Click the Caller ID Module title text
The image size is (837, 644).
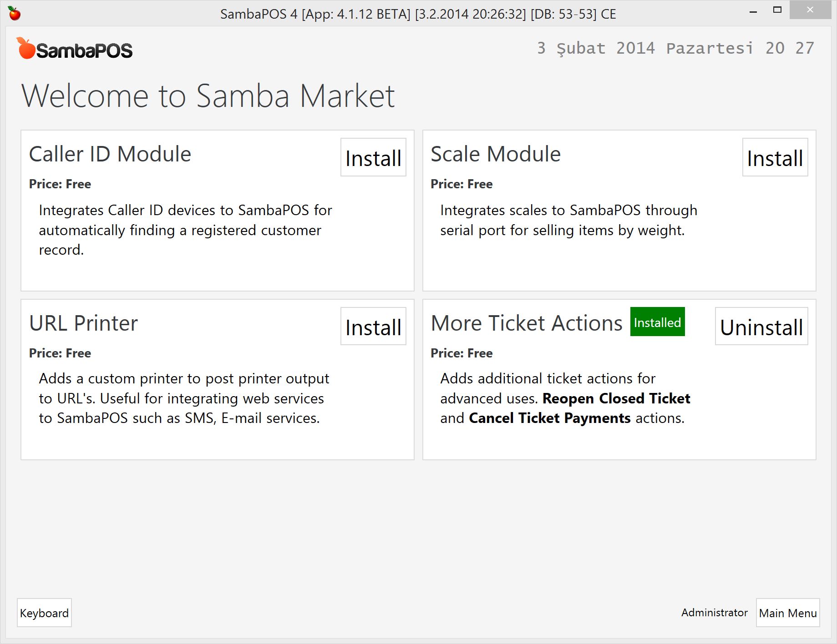tap(110, 153)
